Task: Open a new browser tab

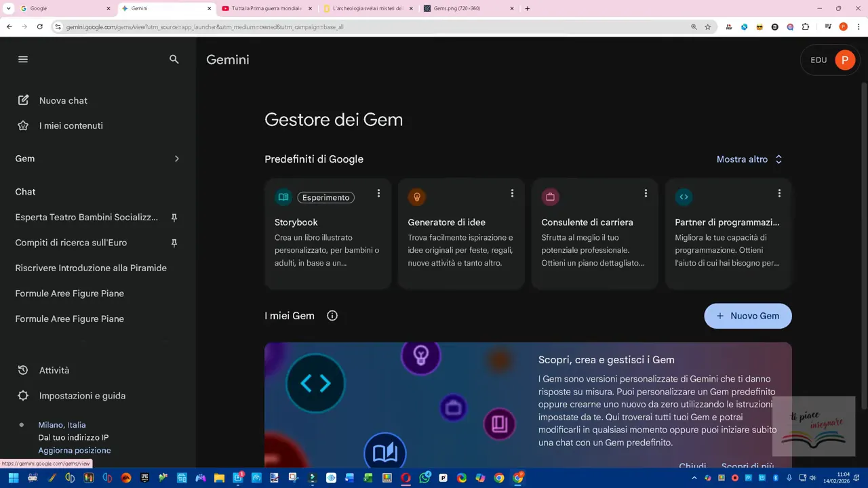Action: point(528,9)
